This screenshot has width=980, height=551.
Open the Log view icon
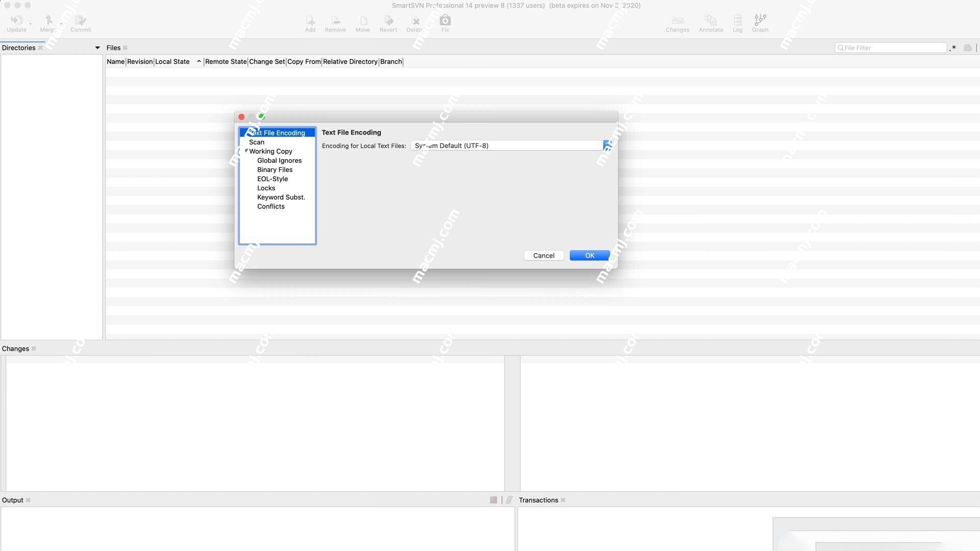tap(737, 21)
